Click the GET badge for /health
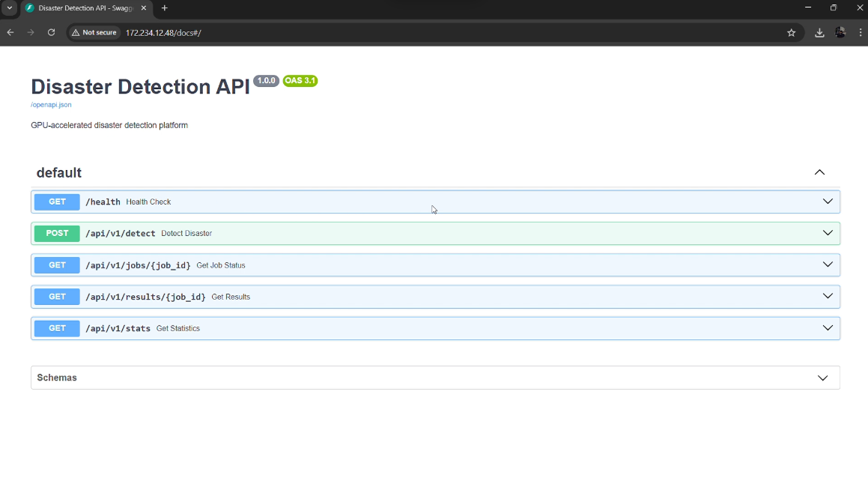868x484 pixels. coord(57,202)
